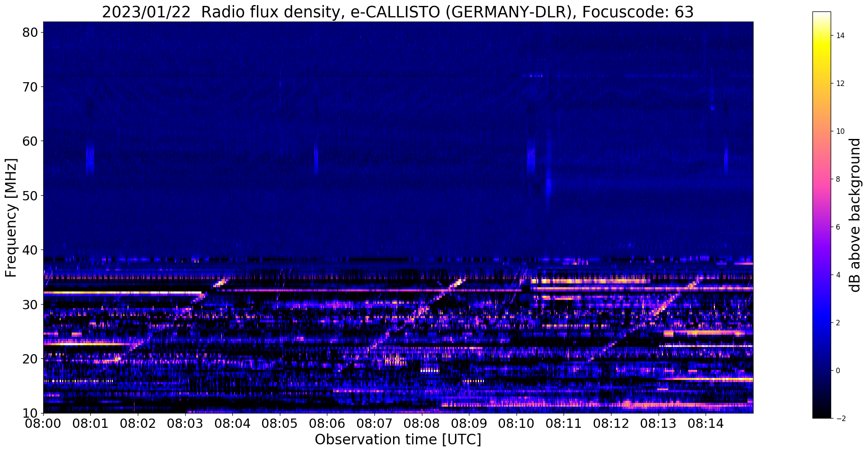Click the 08:00 time tick label
The width and height of the screenshot is (868, 452).
pos(43,423)
